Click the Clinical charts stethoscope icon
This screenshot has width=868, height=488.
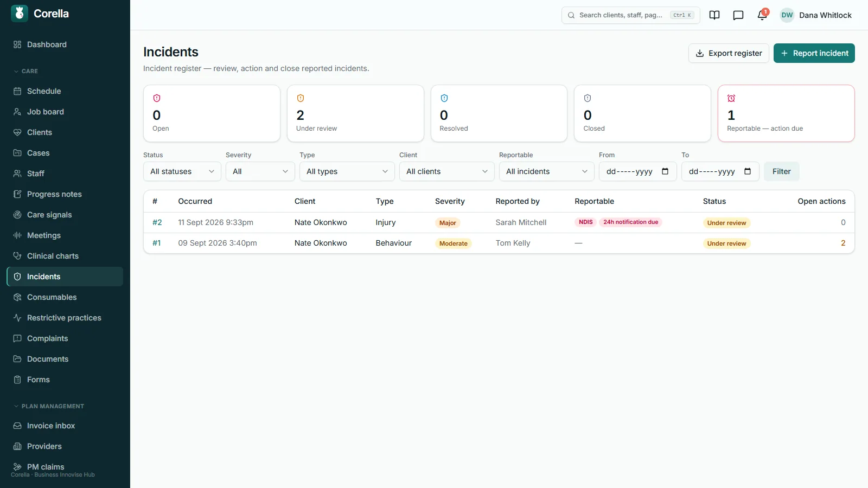[x=17, y=256]
